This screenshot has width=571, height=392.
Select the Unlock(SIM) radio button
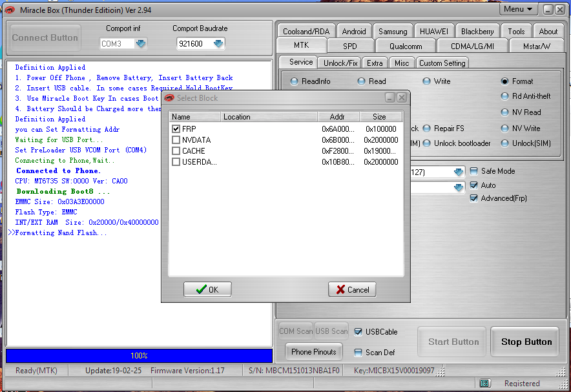click(x=504, y=143)
